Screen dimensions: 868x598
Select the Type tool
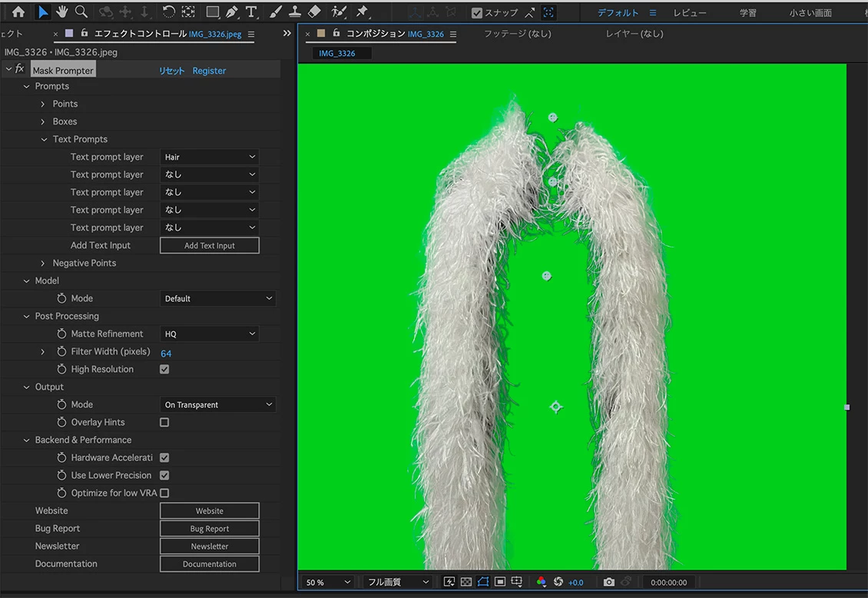[x=250, y=12]
